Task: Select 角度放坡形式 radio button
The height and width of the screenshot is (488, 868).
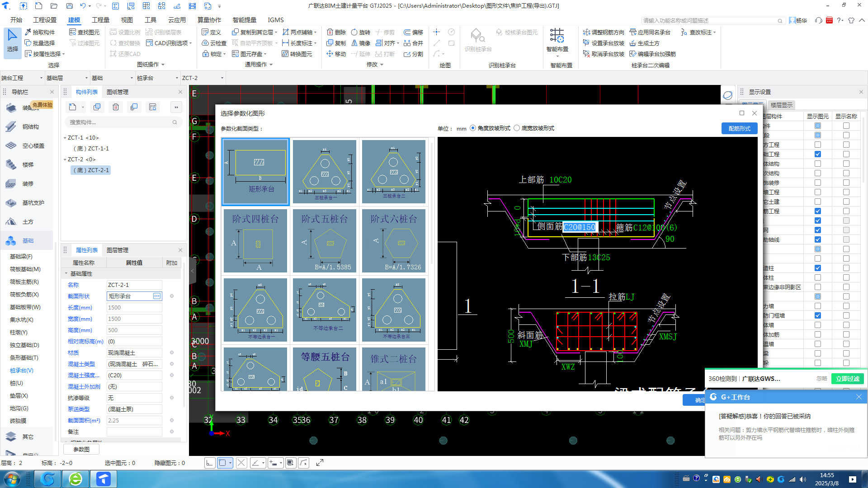Action: tap(473, 128)
